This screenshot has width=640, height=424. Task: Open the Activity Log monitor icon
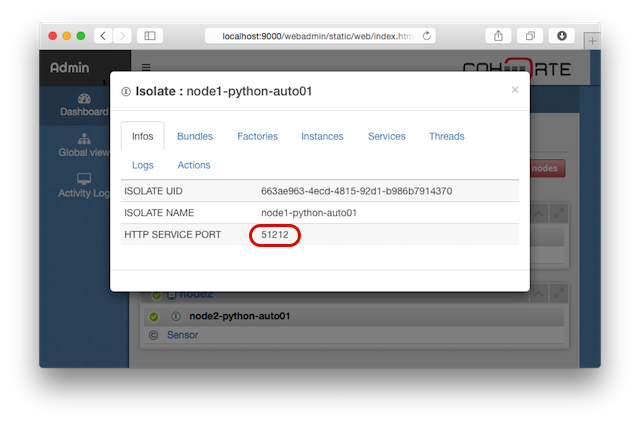(x=84, y=179)
